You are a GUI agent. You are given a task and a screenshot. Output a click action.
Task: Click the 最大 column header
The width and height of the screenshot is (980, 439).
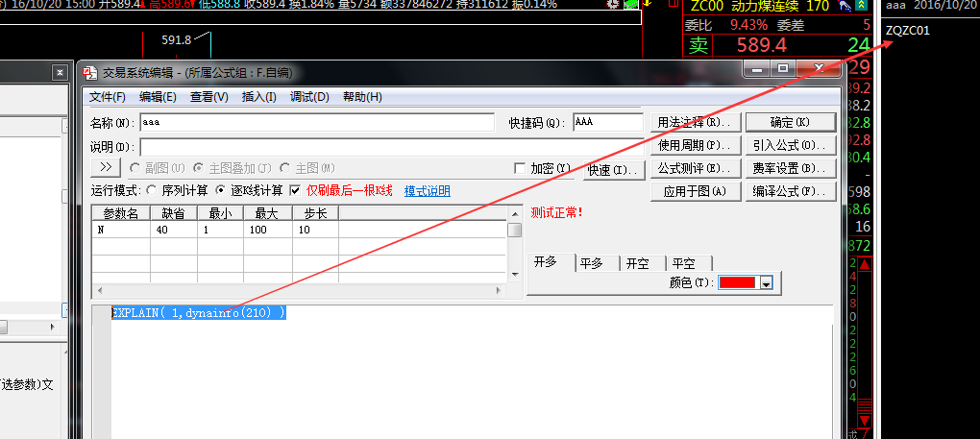click(268, 213)
